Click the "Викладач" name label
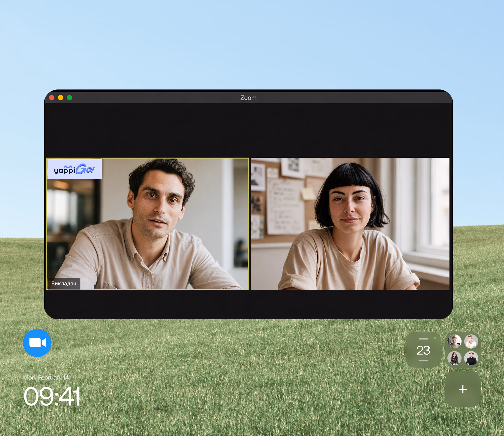Screen dimensions: 504x436 tap(64, 283)
